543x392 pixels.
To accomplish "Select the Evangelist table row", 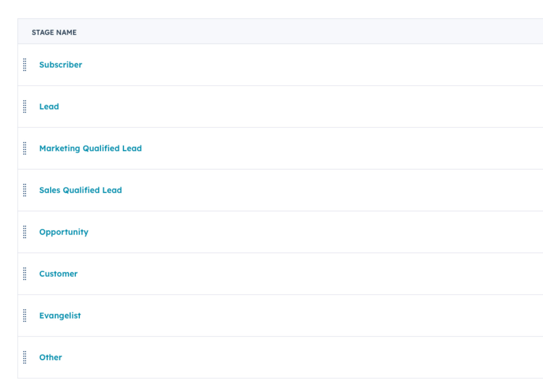I will [x=272, y=315].
